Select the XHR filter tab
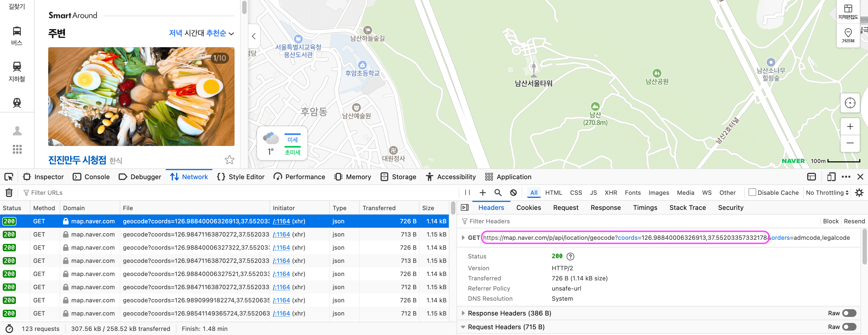 tap(611, 193)
